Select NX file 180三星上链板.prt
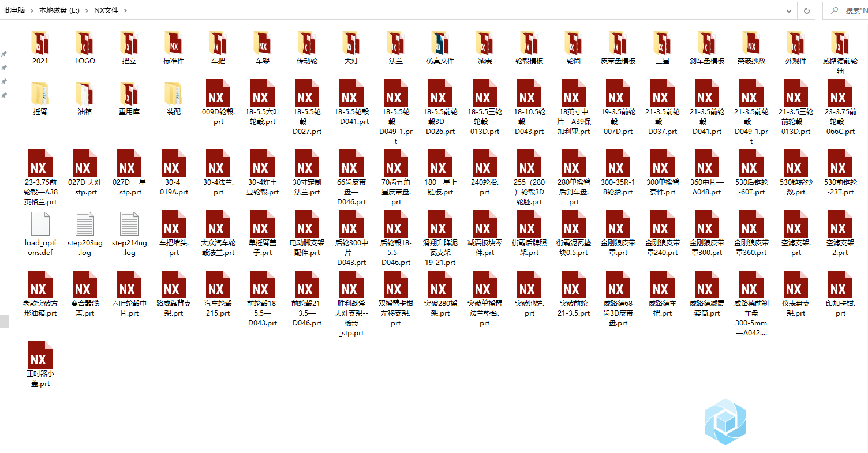The width and height of the screenshot is (868, 453). click(440, 173)
